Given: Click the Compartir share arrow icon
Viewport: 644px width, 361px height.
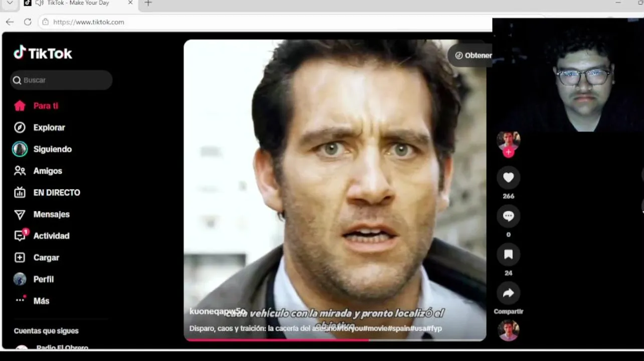Looking at the screenshot, I should pos(508,293).
